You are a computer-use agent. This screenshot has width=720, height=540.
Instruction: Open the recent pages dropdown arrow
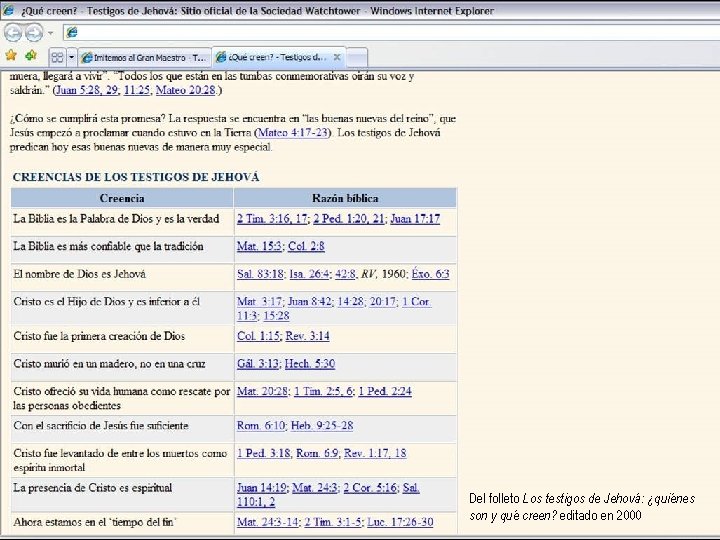coord(51,33)
